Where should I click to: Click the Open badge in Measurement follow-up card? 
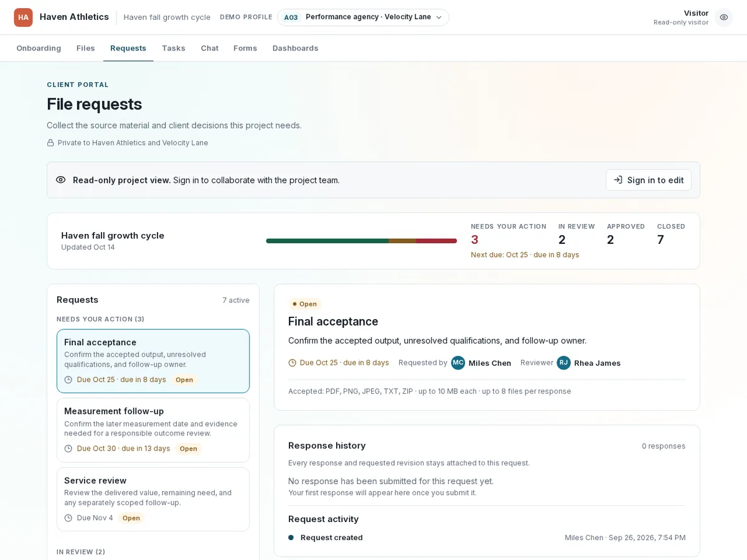point(188,449)
